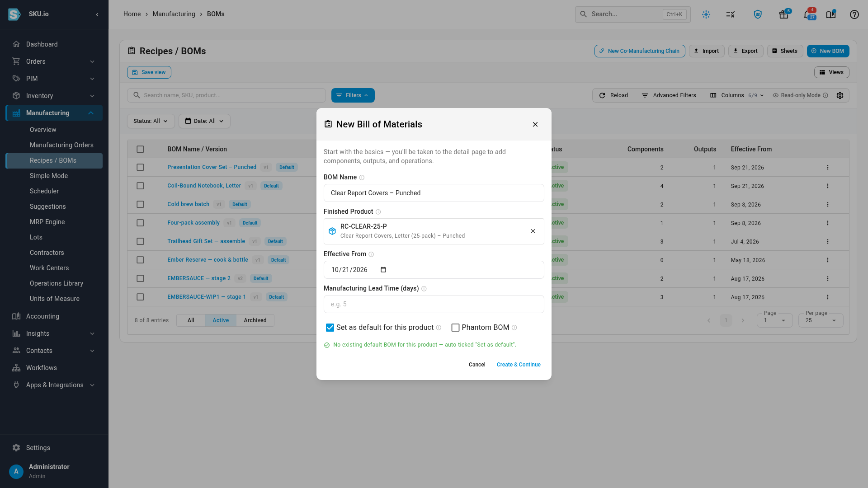Click the BOM Name text field
This screenshot has height=488, width=868.
434,193
